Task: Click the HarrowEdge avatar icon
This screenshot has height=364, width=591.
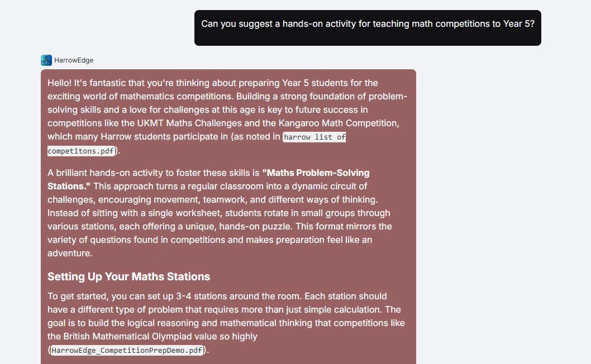Action: 46,60
